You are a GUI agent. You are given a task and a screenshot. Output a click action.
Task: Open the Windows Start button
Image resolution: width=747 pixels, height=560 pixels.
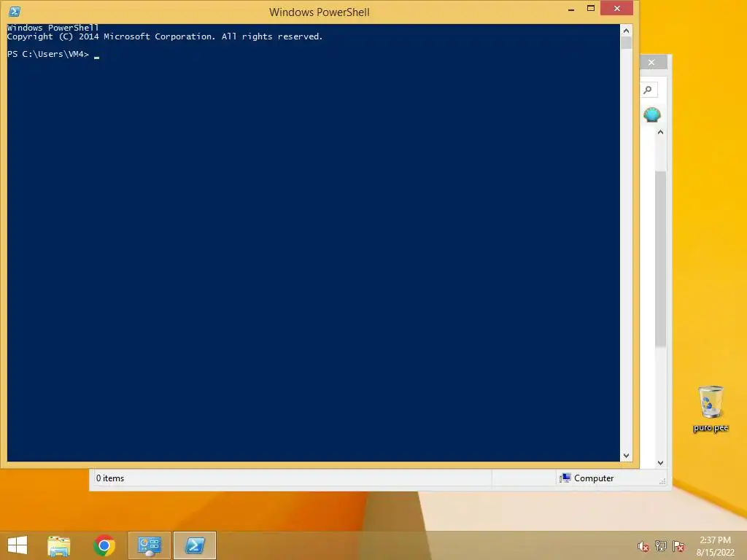pos(18,545)
